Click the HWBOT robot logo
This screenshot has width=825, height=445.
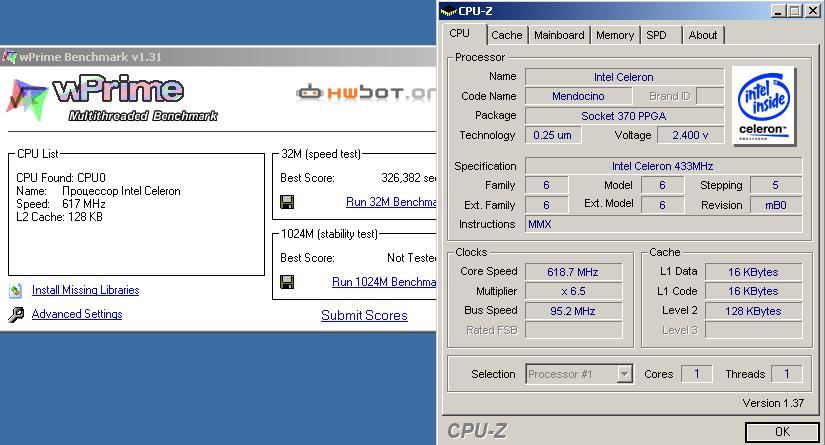(x=308, y=92)
